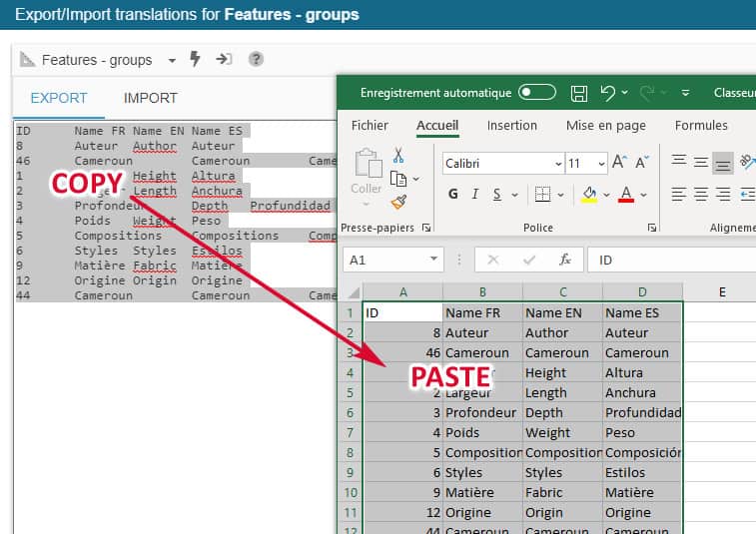Click the help question mark icon

click(256, 59)
